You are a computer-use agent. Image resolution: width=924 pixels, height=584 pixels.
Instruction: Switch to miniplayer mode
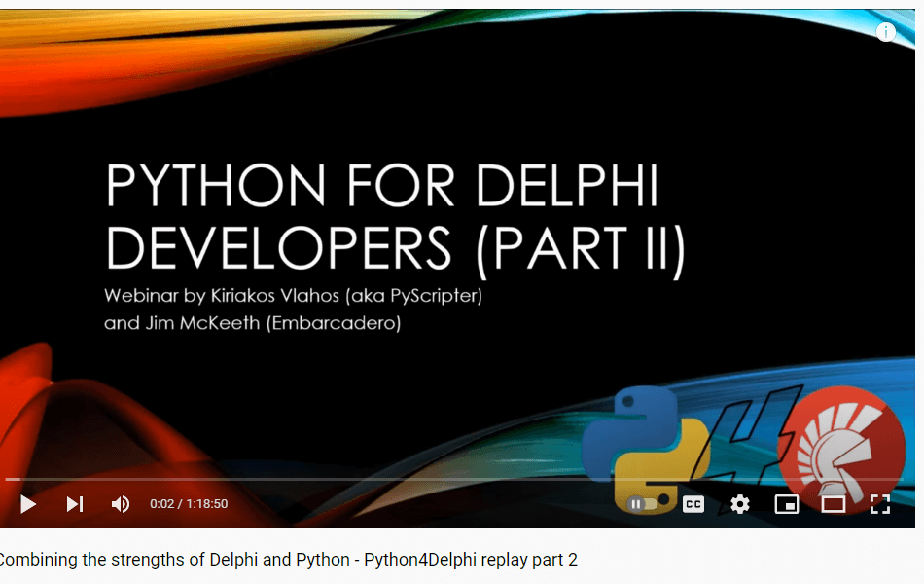pos(787,504)
